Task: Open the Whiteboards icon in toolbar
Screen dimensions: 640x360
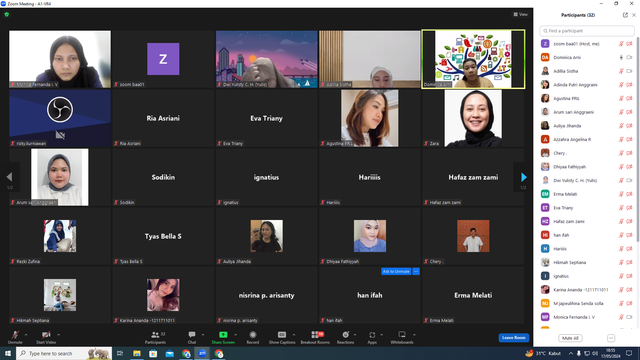Action: click(x=402, y=335)
